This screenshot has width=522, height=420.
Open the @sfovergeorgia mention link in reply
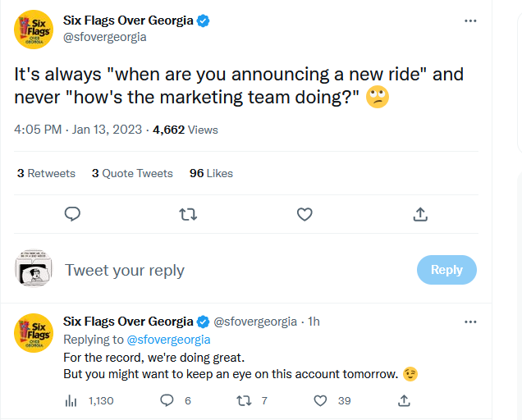[x=168, y=340]
